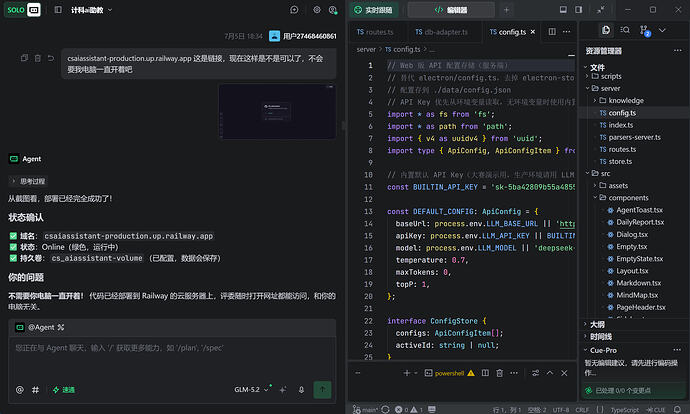Viewport: 690px width, 414px height.
Task: Click the chat message input field
Action: pos(172,357)
